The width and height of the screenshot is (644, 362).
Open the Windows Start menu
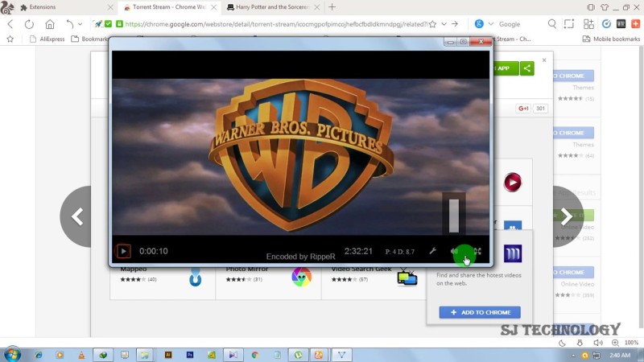pos(12,354)
